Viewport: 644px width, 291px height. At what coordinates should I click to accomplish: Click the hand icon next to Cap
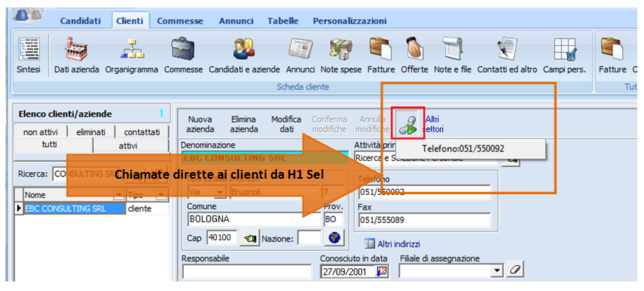[x=250, y=239]
